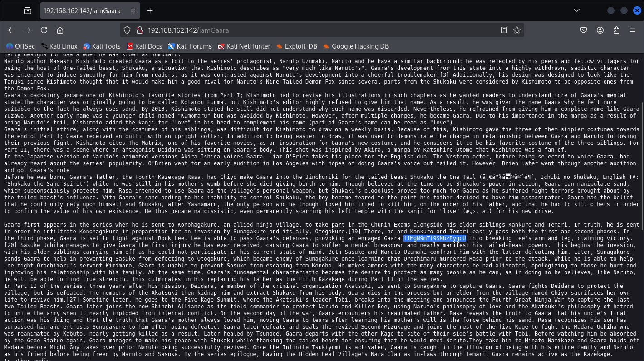Open the tracking protection shield icon
This screenshot has height=361, width=644.
tap(127, 30)
